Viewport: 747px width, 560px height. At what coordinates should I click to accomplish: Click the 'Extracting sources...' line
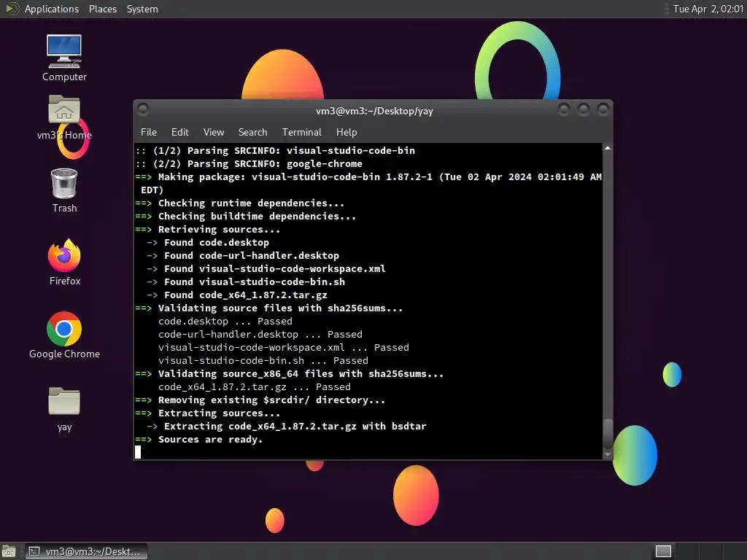[208, 413]
